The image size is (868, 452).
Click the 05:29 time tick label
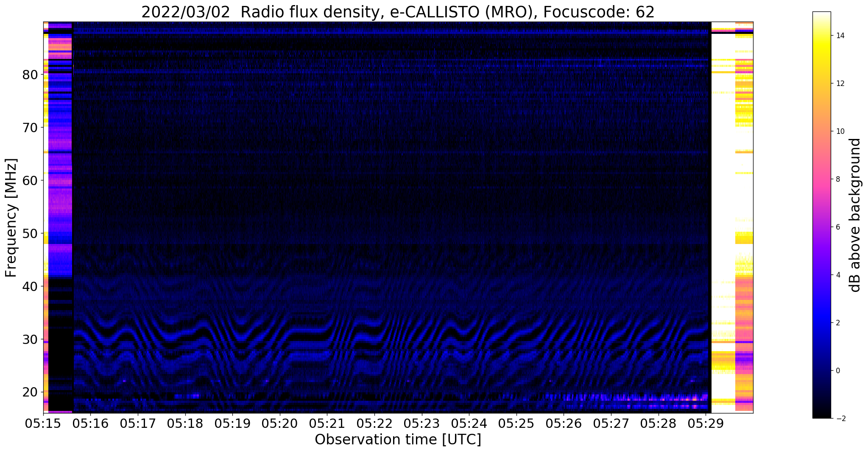coord(706,424)
